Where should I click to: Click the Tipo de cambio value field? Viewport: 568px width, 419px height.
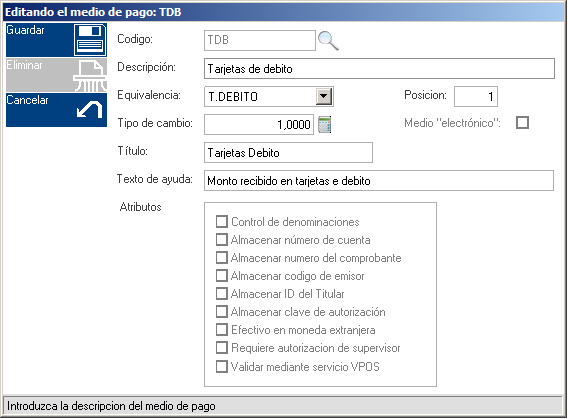click(x=259, y=125)
